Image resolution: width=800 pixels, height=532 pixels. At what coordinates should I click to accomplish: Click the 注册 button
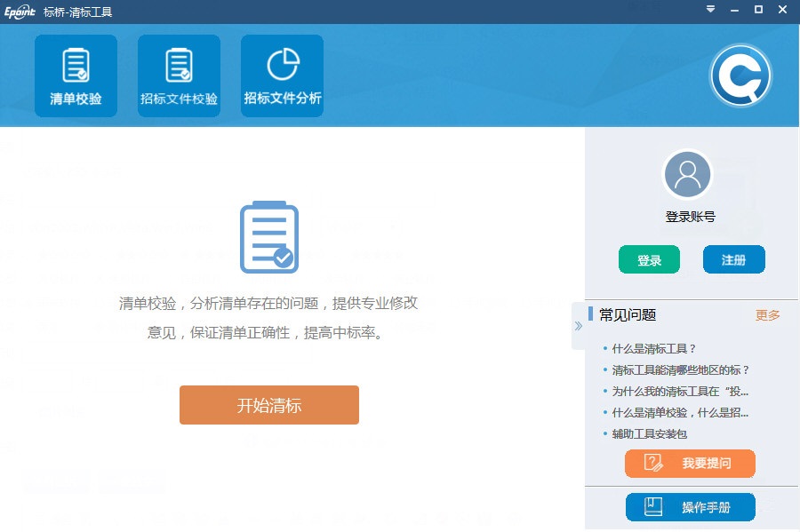[x=734, y=259]
